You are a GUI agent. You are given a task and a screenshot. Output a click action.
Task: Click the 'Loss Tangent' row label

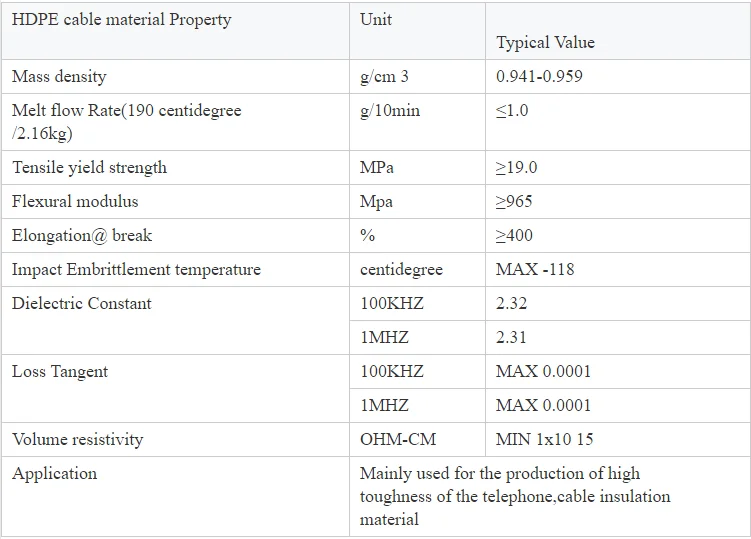tap(60, 371)
